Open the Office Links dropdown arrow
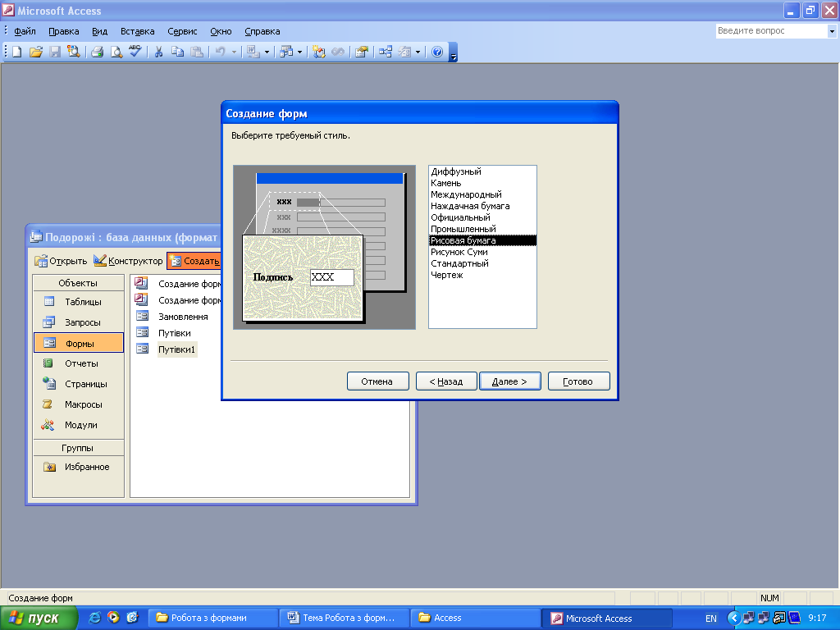 [267, 52]
